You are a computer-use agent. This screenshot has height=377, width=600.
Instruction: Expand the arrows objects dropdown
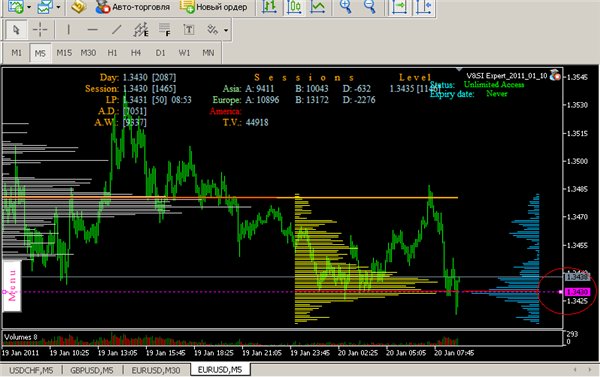[x=226, y=30]
